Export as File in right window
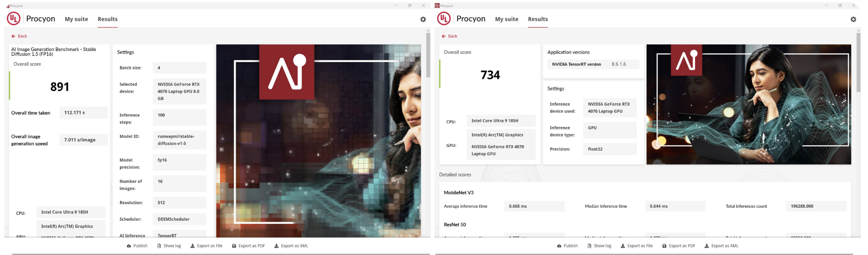 tap(637, 246)
